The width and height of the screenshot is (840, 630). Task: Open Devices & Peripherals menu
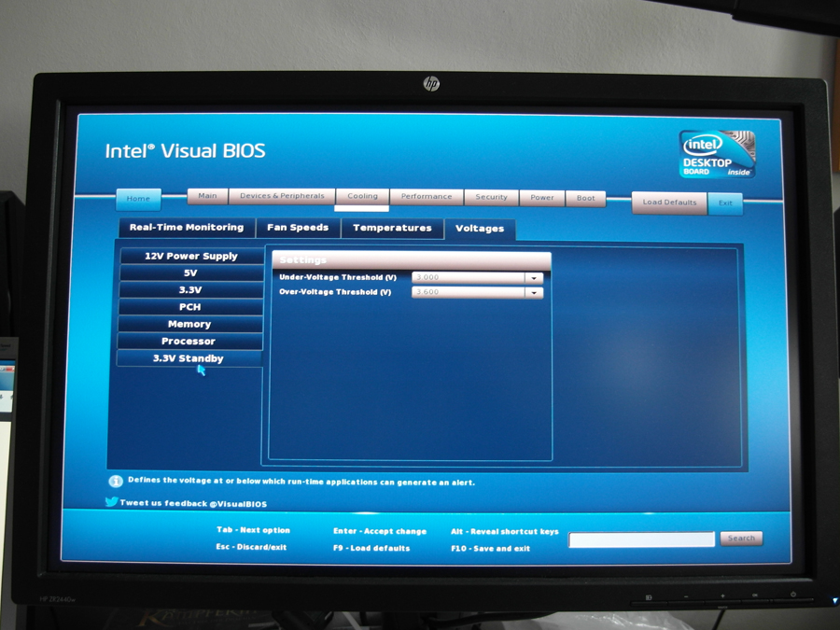pos(282,196)
